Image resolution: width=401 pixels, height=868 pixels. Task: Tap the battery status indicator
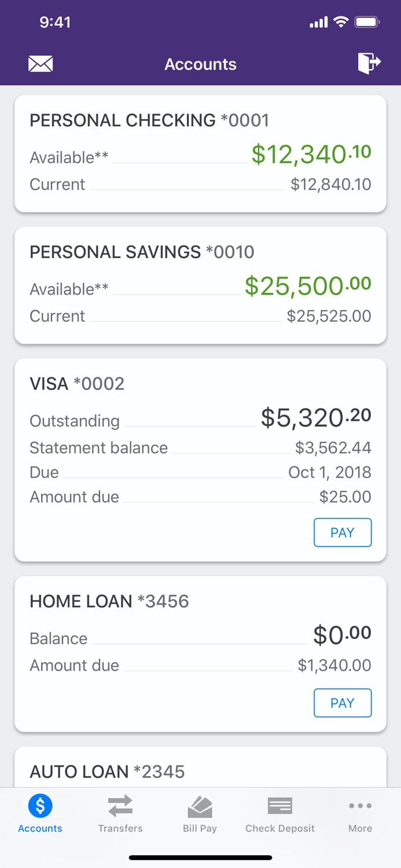click(365, 22)
